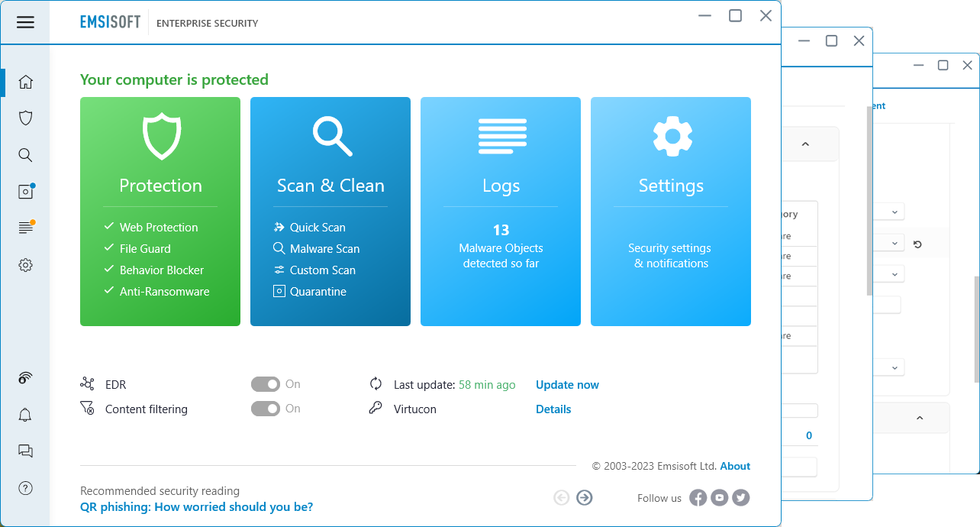This screenshot has height=527, width=980.
Task: Click the magnifier icon on the Scan & Clean tile
Action: (x=332, y=136)
